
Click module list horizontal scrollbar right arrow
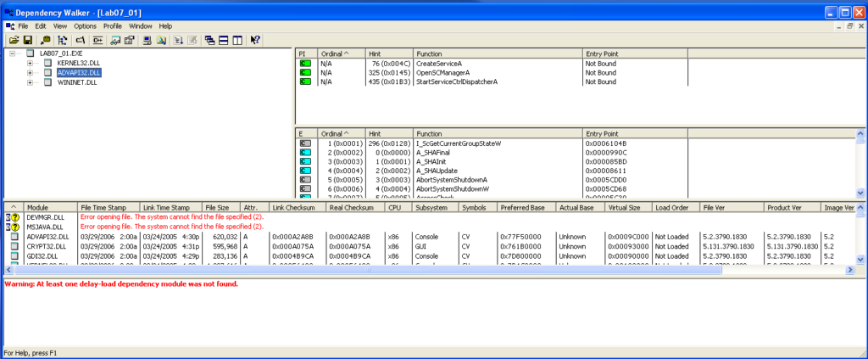[849, 270]
